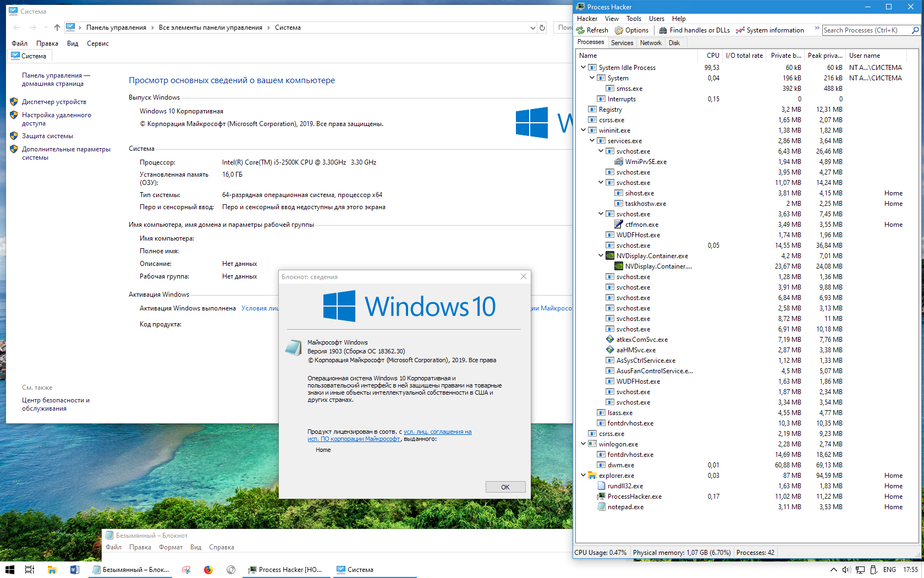Open the Users menu in Process Hacker

(657, 19)
